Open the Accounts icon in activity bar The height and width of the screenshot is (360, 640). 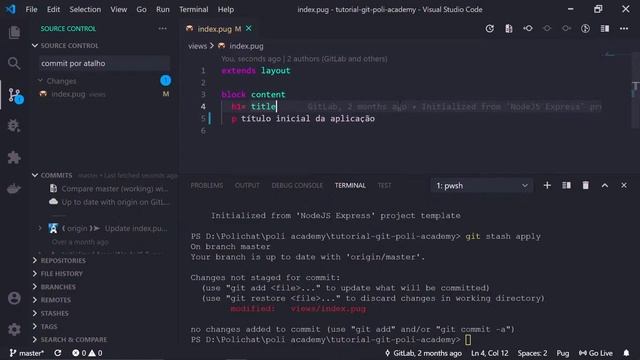click(x=14, y=298)
